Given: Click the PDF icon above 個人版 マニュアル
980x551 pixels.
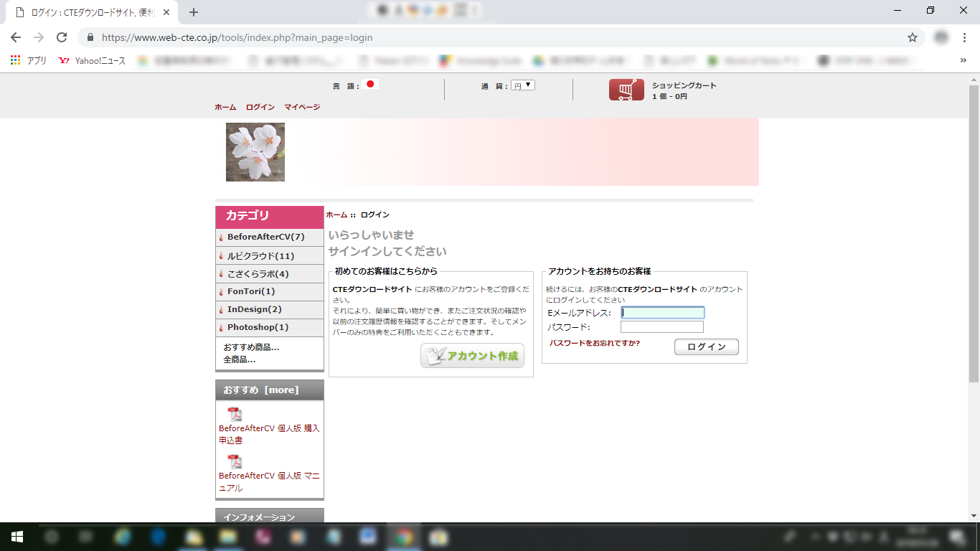Looking at the screenshot, I should 235,462.
